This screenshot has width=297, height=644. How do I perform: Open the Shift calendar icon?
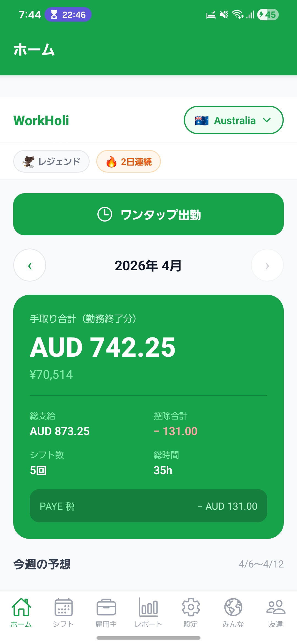(x=64, y=607)
